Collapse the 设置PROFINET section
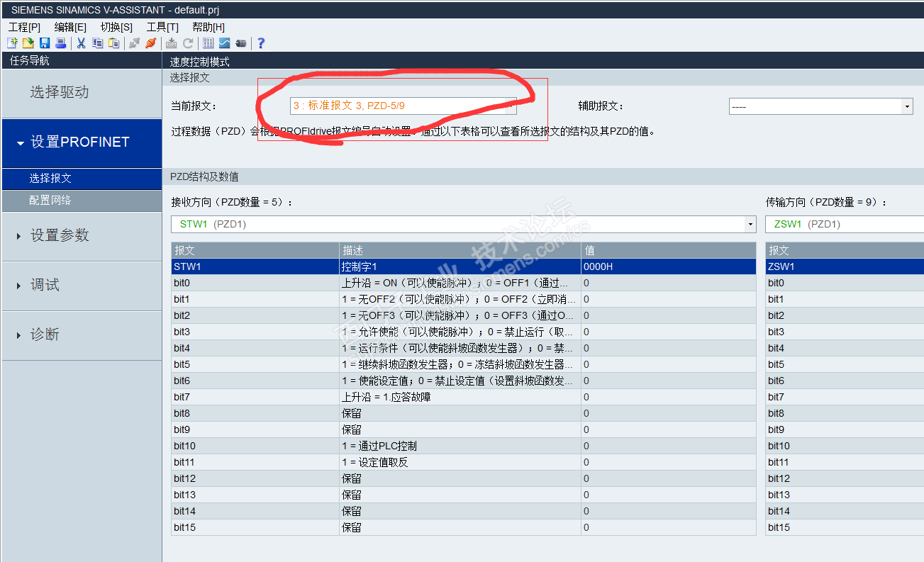 coord(82,142)
